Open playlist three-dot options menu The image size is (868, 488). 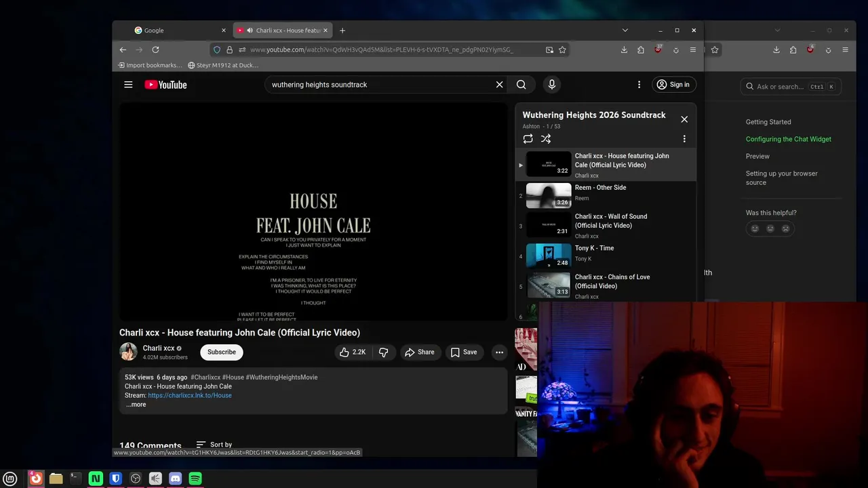coord(684,139)
